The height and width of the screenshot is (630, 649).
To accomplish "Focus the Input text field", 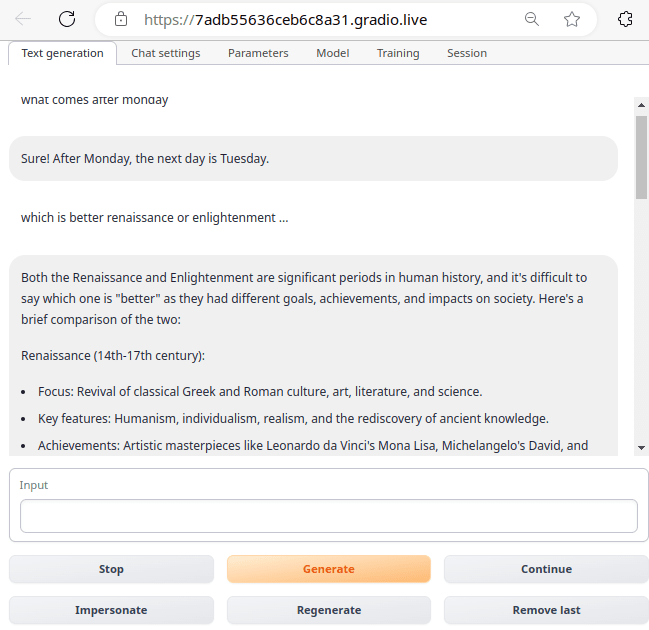I will tap(329, 516).
